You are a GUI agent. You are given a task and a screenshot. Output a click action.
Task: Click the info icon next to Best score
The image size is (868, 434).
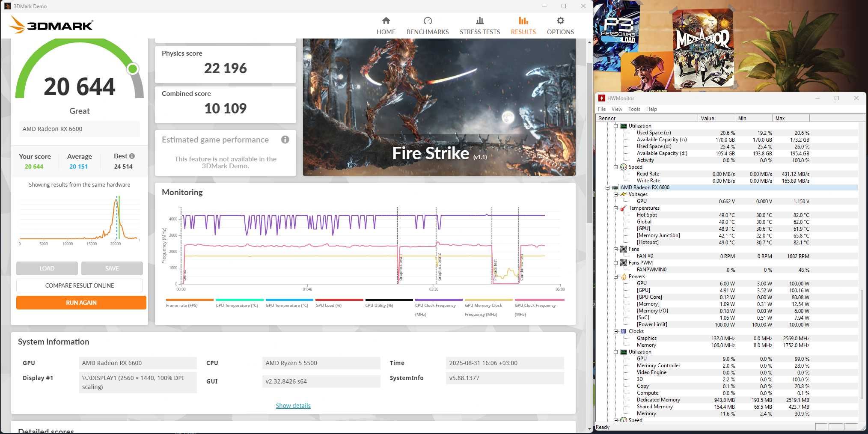point(132,156)
